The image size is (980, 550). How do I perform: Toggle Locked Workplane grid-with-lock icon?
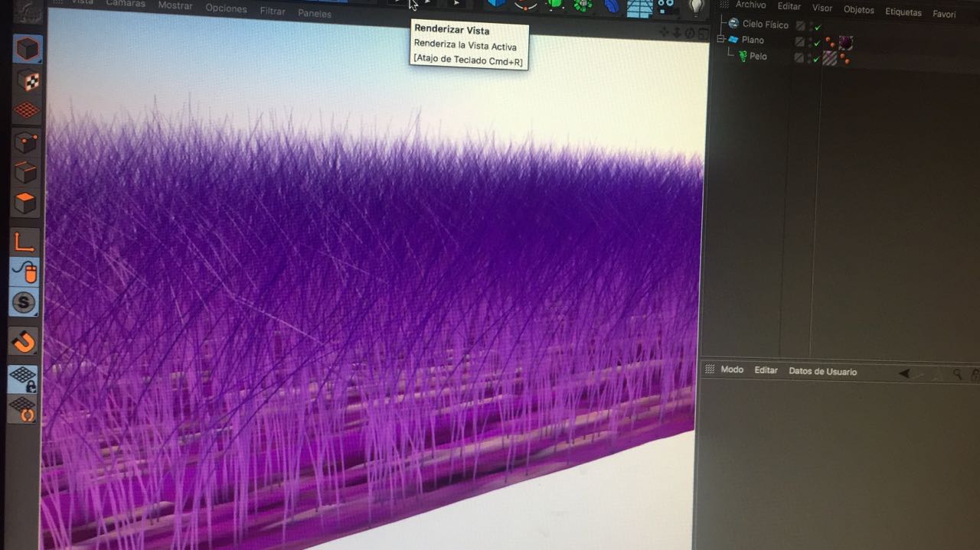coord(23,379)
